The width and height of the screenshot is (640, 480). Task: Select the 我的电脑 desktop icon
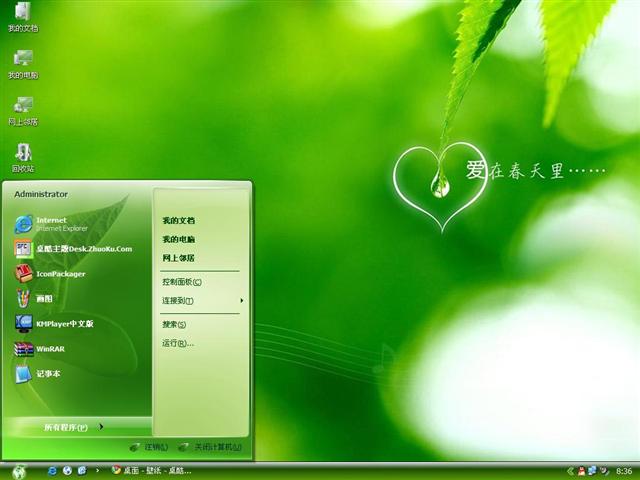23,64
